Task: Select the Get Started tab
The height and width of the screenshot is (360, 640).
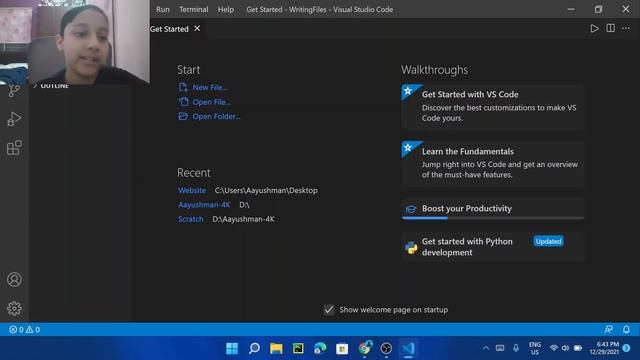Action: coord(169,29)
